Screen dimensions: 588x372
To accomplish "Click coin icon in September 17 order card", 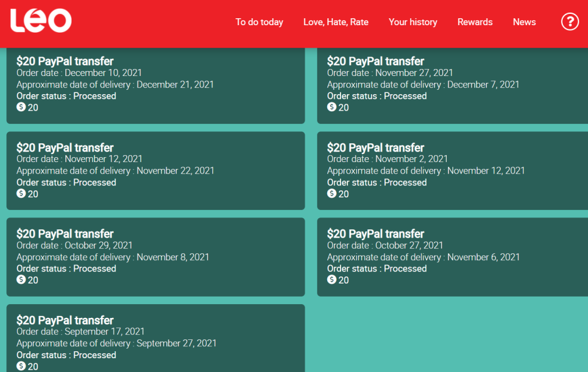I will (21, 366).
